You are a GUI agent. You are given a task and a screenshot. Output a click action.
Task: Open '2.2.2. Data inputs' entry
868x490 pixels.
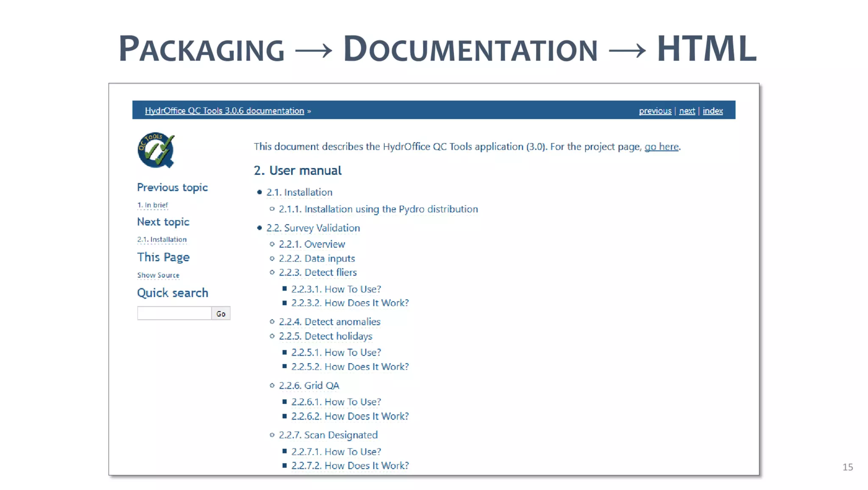317,259
